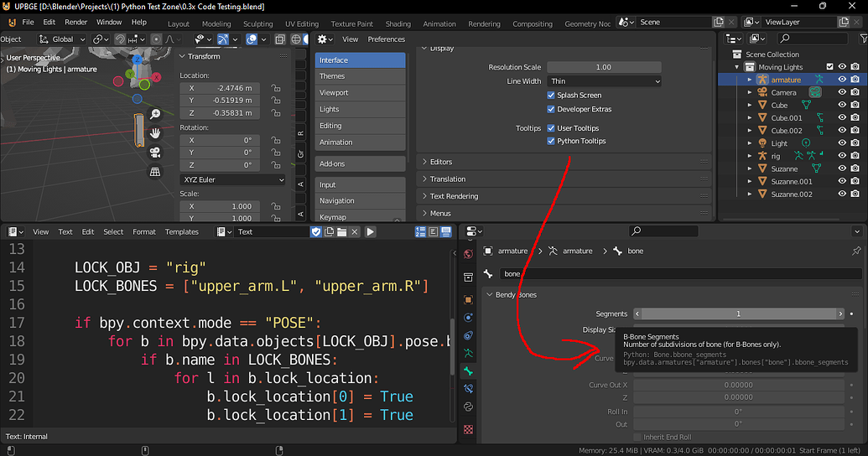This screenshot has width=868, height=456.
Task: Uncheck the Splash Screen checkbox
Action: point(551,96)
